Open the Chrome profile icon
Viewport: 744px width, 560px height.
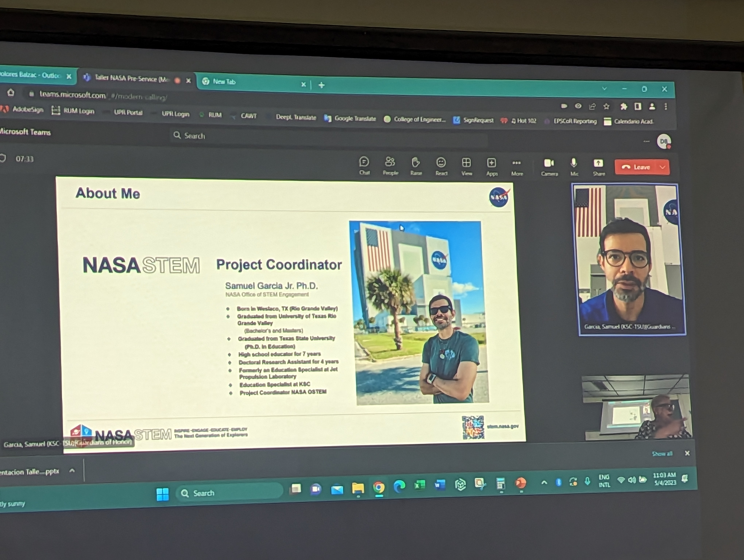[x=652, y=107]
